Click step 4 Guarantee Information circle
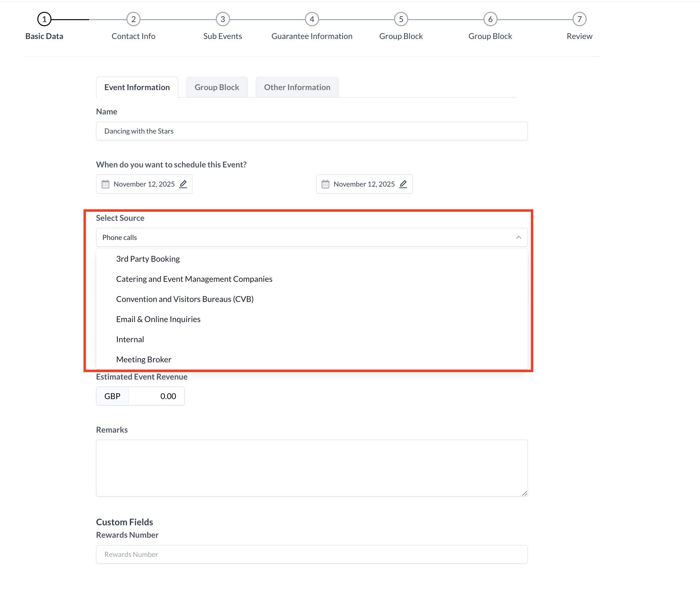Screen dimensions: 700x593 coord(312,19)
